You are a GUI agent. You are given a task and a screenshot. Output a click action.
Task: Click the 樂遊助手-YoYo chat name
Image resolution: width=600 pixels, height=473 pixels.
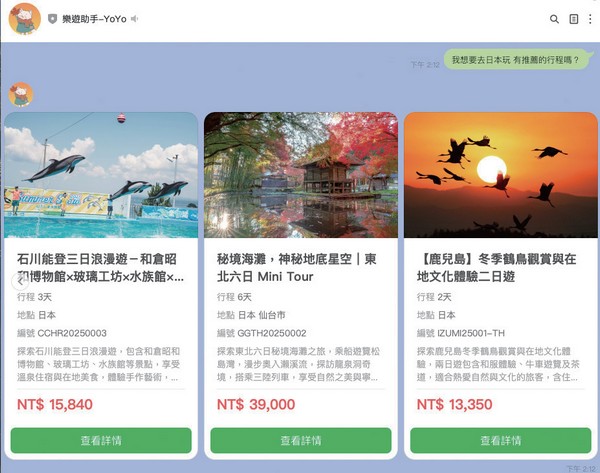coord(94,19)
